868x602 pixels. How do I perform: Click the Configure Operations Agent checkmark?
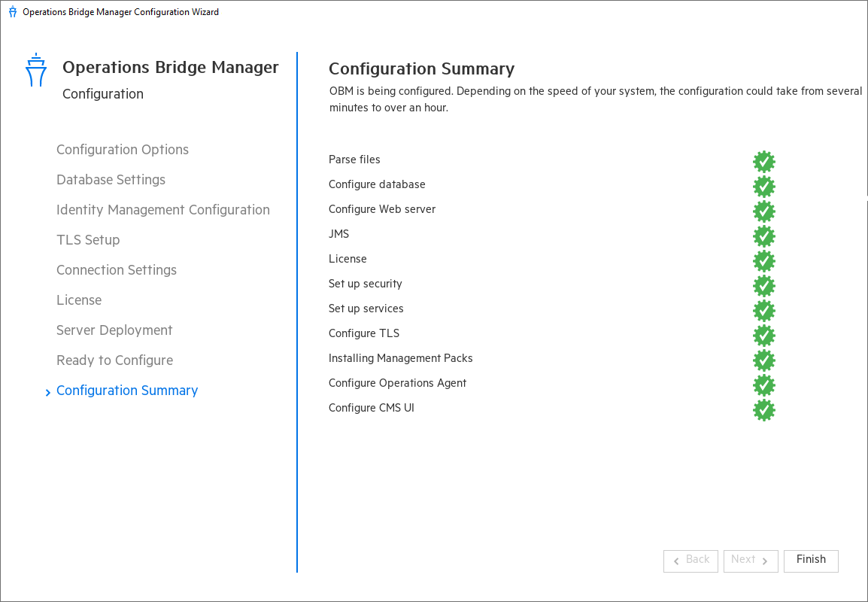click(764, 385)
